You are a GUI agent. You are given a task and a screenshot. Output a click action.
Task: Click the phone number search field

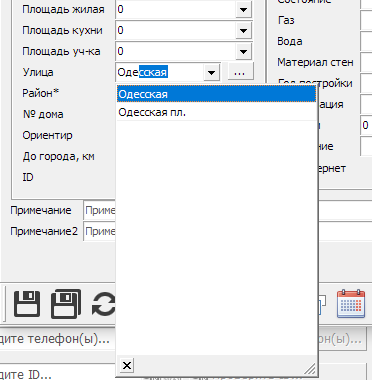point(57,339)
